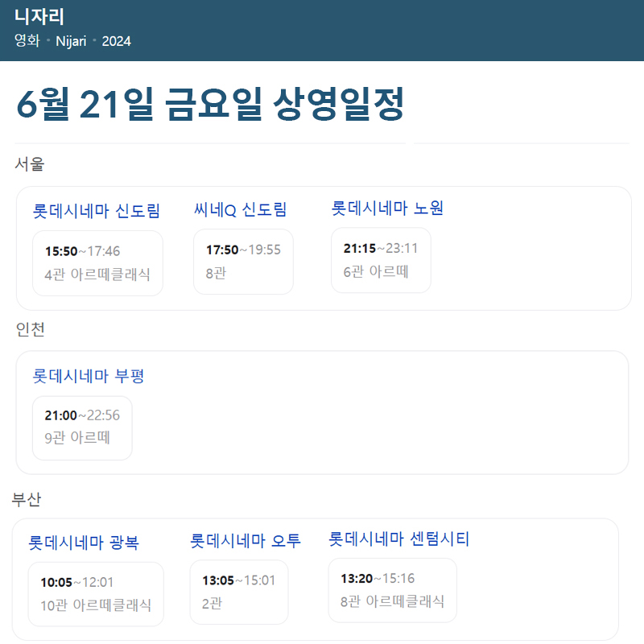
Task: Open the 롯데시네마 오투 theater link
Action: [x=246, y=540]
